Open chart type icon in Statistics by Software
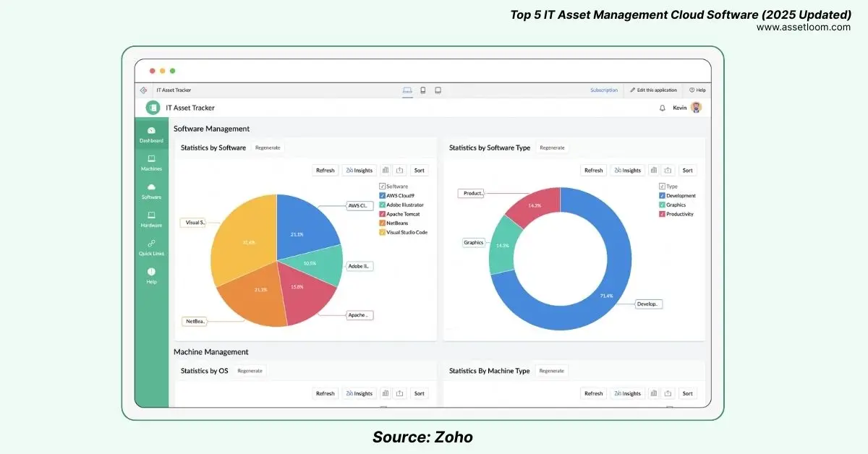 [386, 171]
